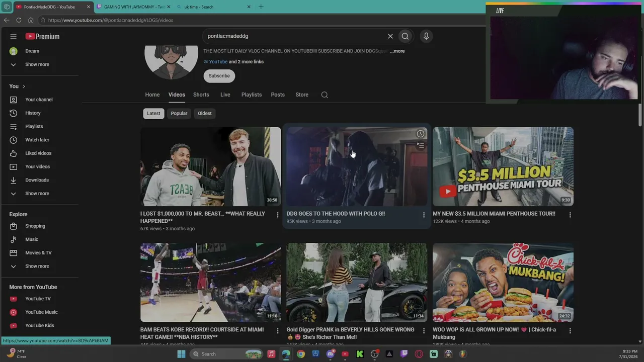Open options for Bam Kobe record video
644x362 pixels.
(277, 331)
